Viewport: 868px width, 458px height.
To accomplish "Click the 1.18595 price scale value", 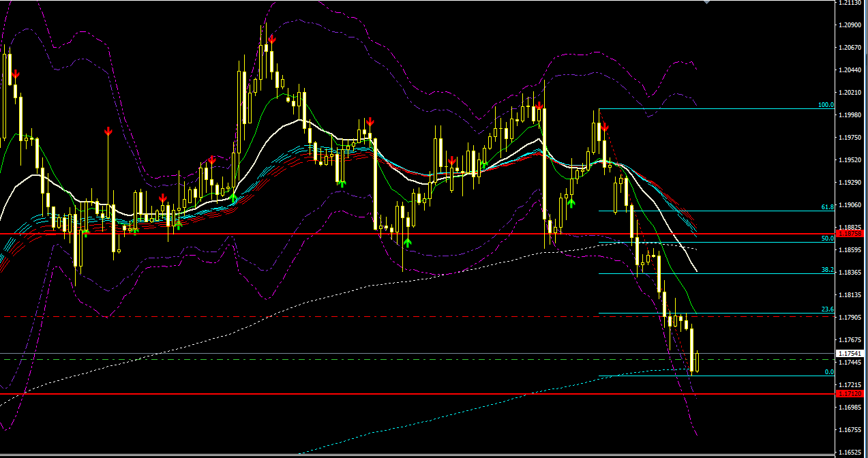I will 850,250.
